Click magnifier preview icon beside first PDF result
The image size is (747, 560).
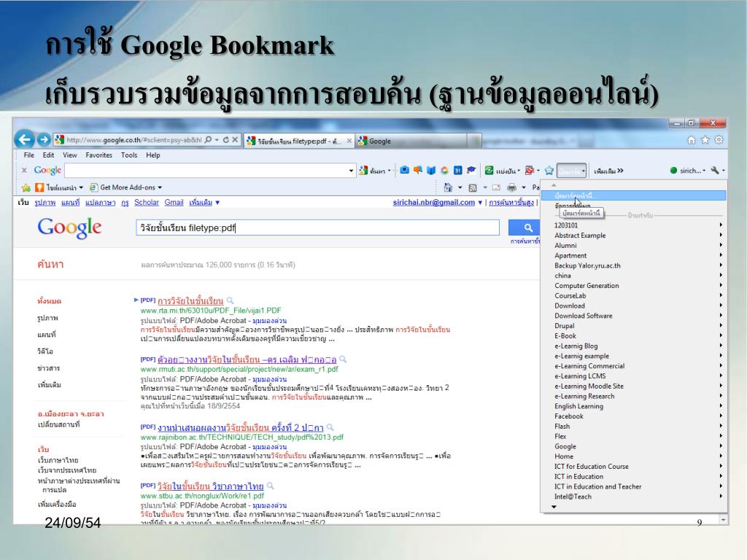coord(230,300)
